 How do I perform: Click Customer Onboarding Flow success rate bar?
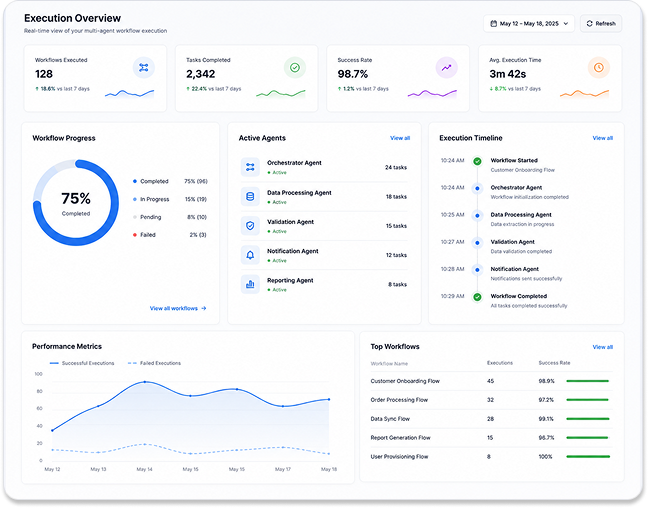(x=588, y=381)
